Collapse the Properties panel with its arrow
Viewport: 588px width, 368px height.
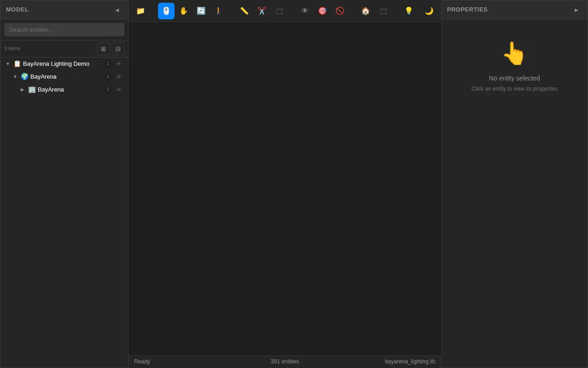click(577, 10)
